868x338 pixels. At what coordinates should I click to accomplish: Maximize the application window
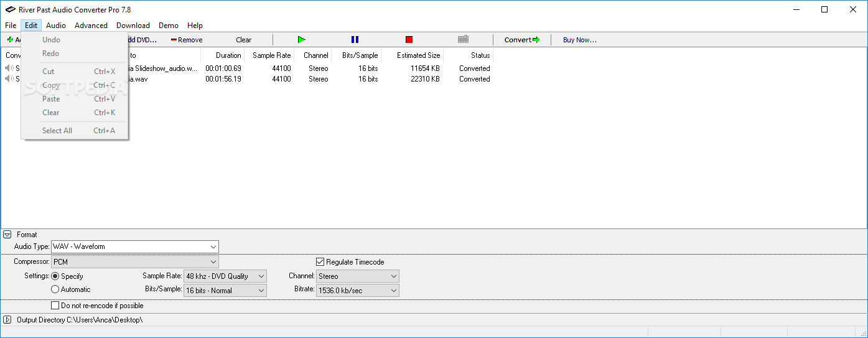[x=824, y=9]
